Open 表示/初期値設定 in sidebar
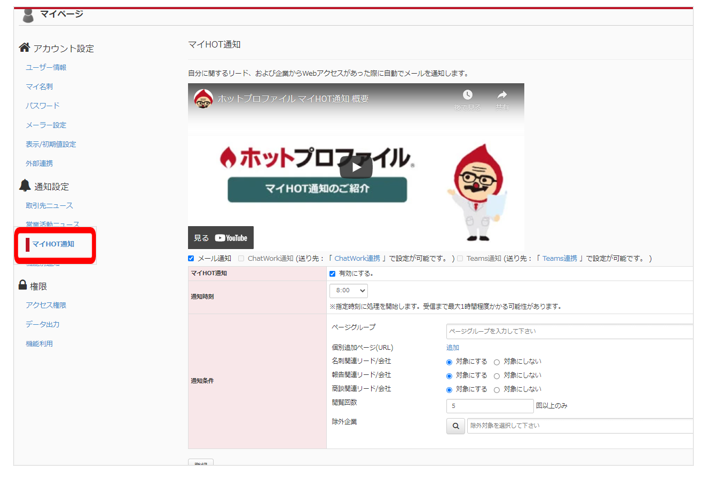705x477 pixels. point(51,144)
